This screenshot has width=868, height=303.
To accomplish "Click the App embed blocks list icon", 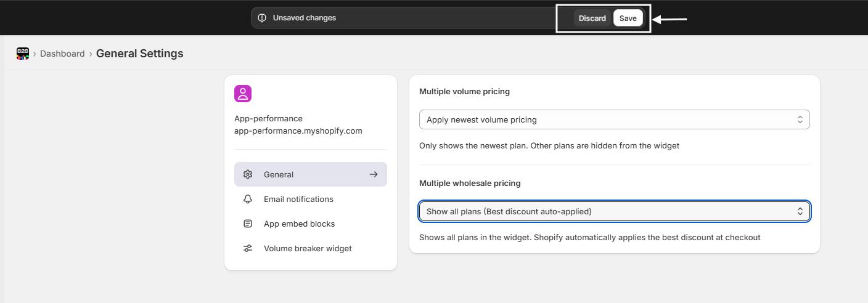I will tap(248, 224).
